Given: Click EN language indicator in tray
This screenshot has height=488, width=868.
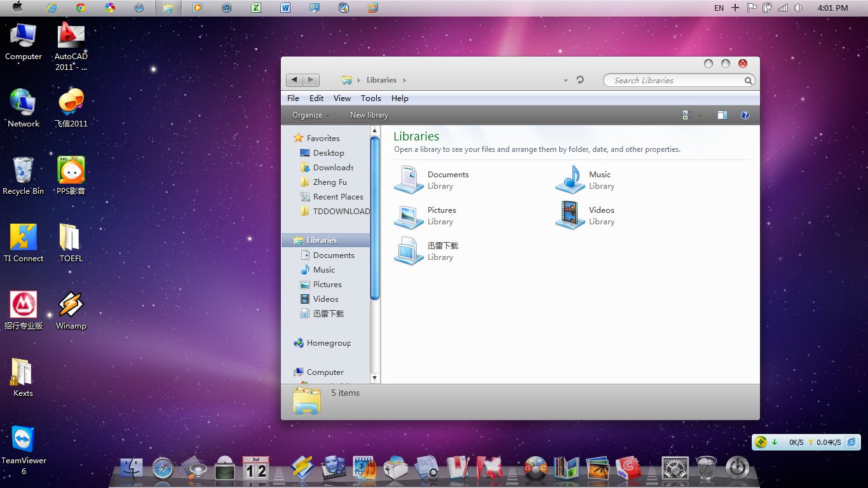Looking at the screenshot, I should pos(719,8).
